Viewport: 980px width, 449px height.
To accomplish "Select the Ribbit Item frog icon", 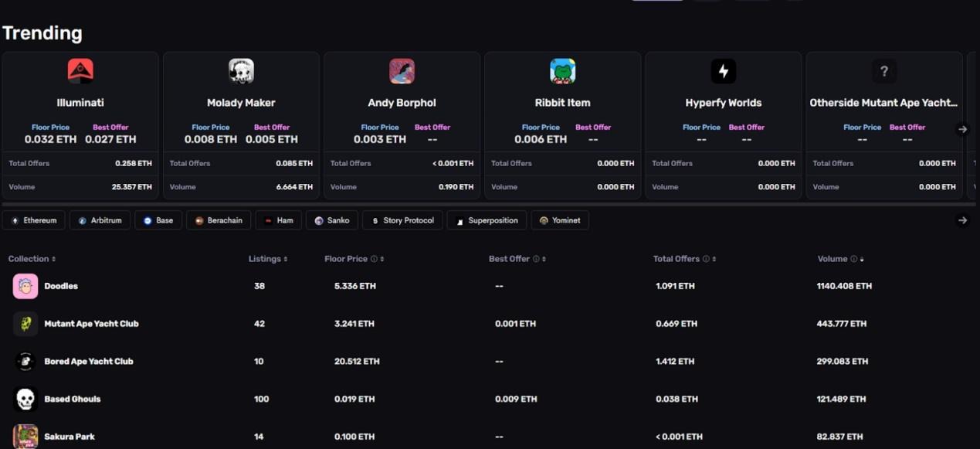I will 562,71.
